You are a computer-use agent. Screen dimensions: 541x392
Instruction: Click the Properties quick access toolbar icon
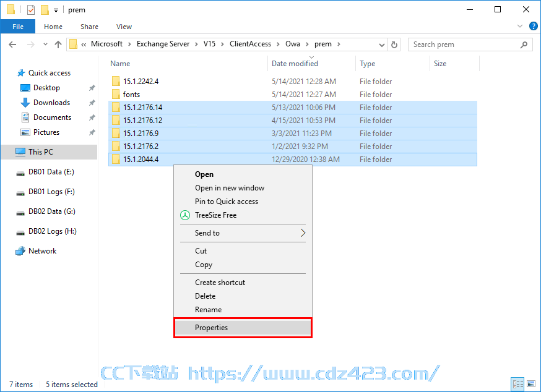coord(31,10)
